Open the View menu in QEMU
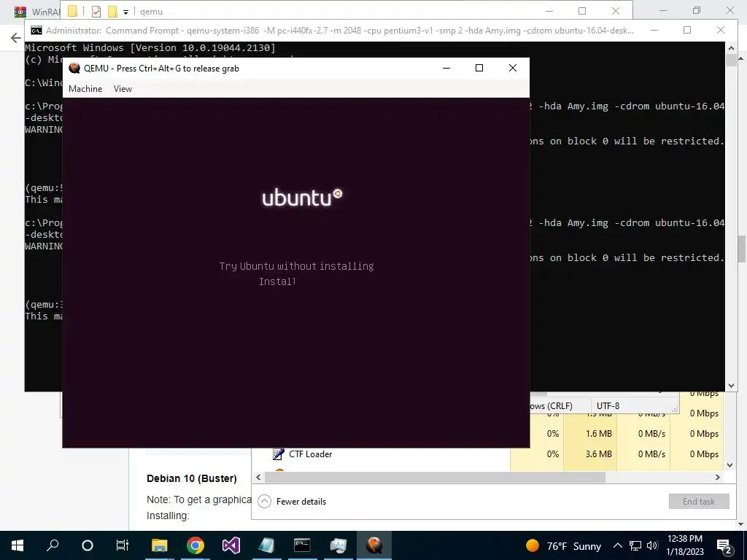 point(123,89)
